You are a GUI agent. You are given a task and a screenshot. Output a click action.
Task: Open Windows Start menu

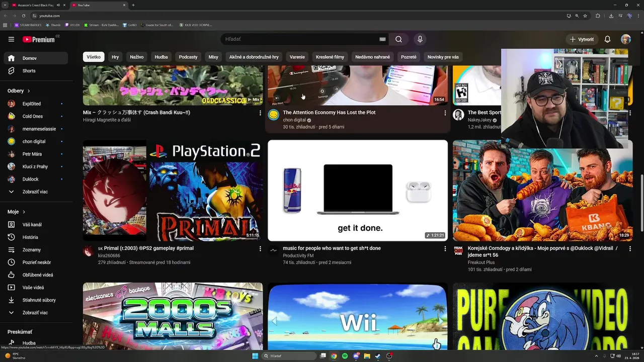[x=255, y=356]
